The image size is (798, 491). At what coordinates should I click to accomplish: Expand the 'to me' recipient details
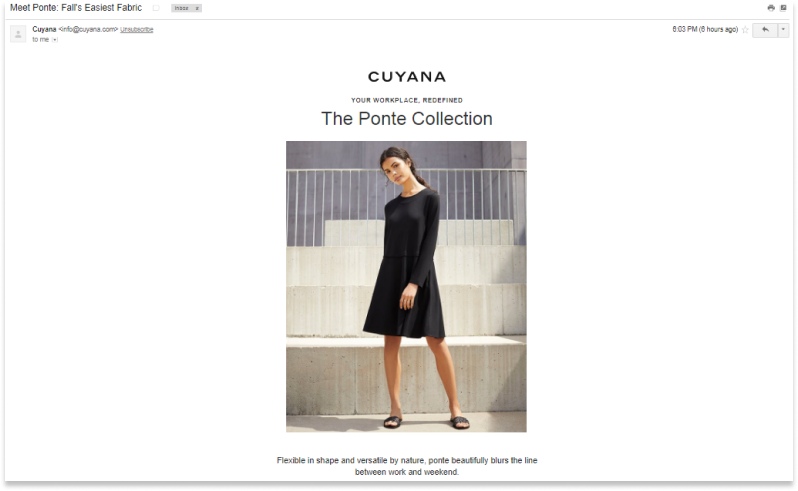click(55, 40)
